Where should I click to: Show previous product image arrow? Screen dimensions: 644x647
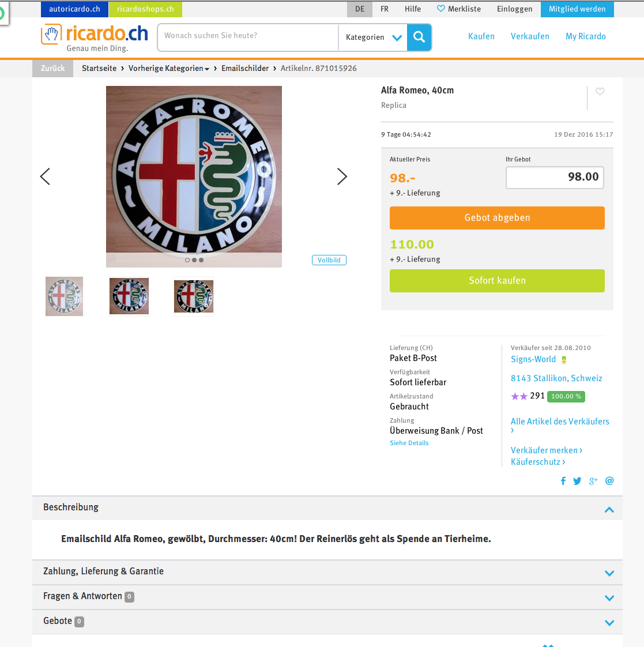tap(45, 176)
